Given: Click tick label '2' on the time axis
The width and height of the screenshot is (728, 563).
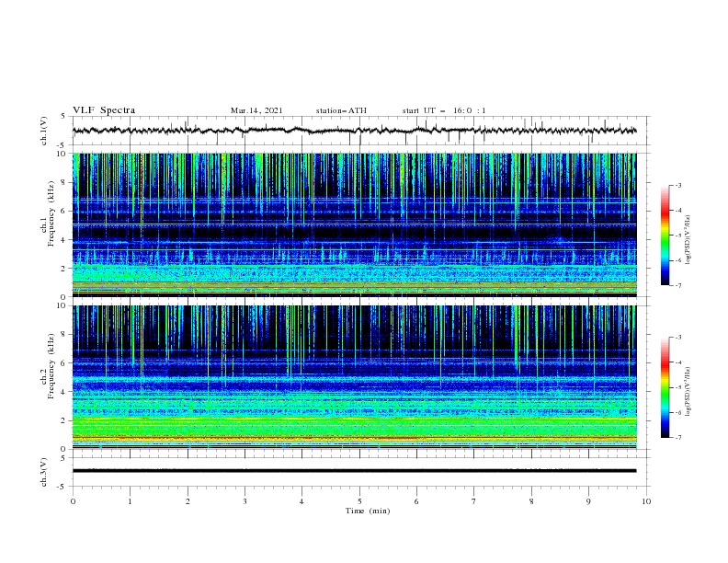Looking at the screenshot, I should 188,501.
